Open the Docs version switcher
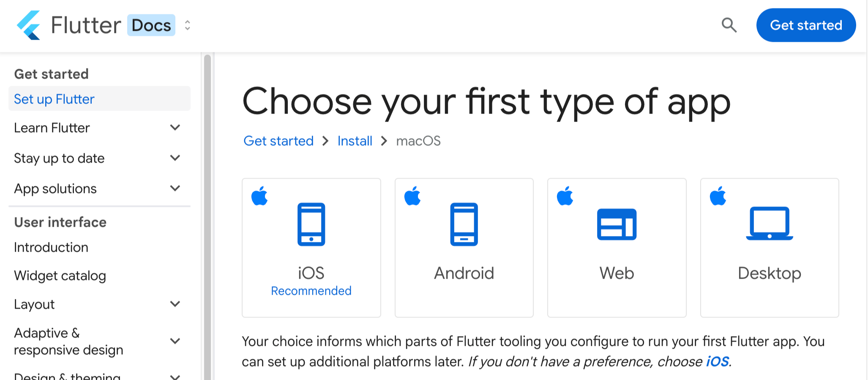This screenshot has width=868, height=380. tap(187, 25)
